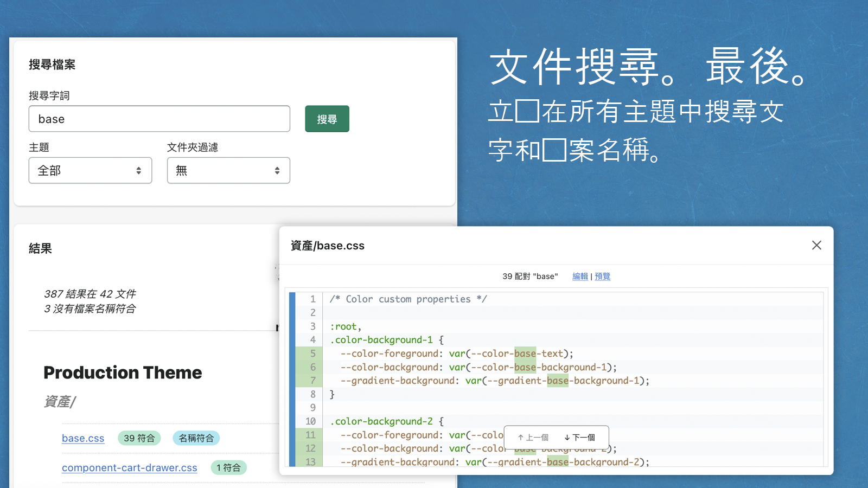Click code line number 5

pyautogui.click(x=312, y=354)
